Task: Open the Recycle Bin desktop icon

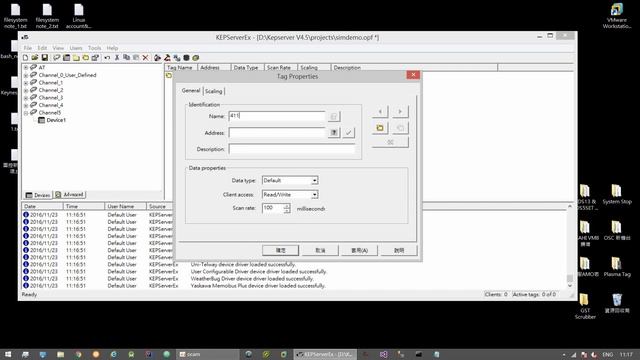Action: click(617, 303)
